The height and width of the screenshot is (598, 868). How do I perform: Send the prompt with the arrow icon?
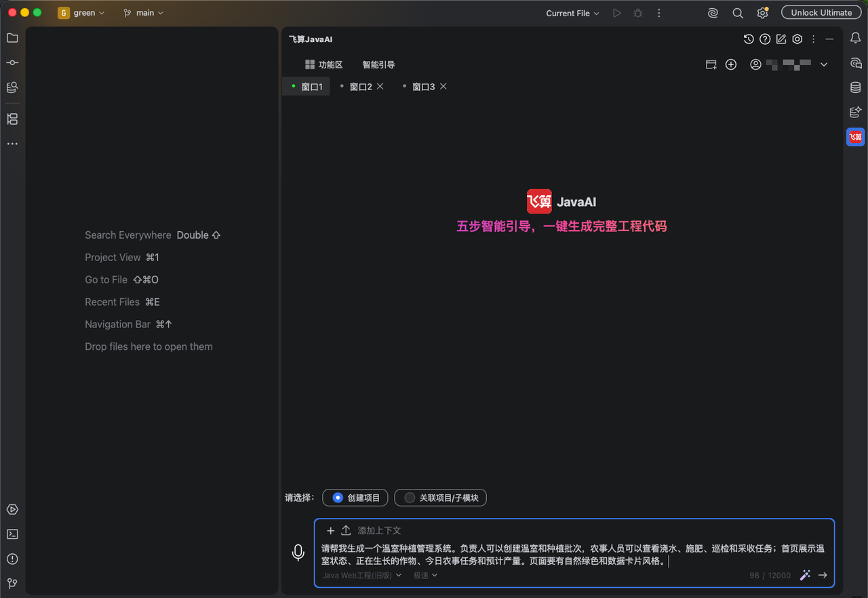pyautogui.click(x=823, y=575)
